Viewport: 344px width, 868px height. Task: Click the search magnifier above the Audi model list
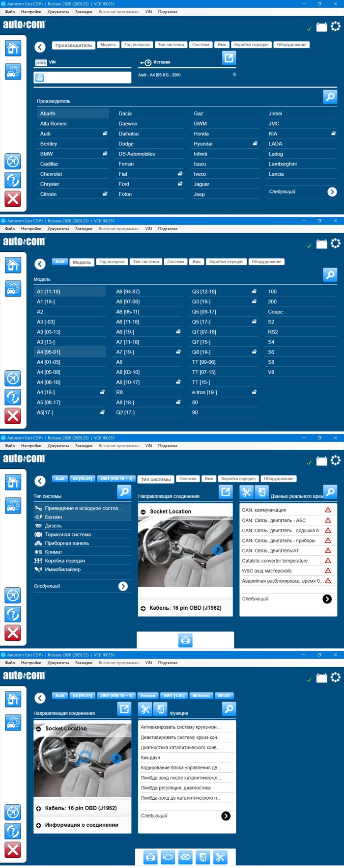330,274
